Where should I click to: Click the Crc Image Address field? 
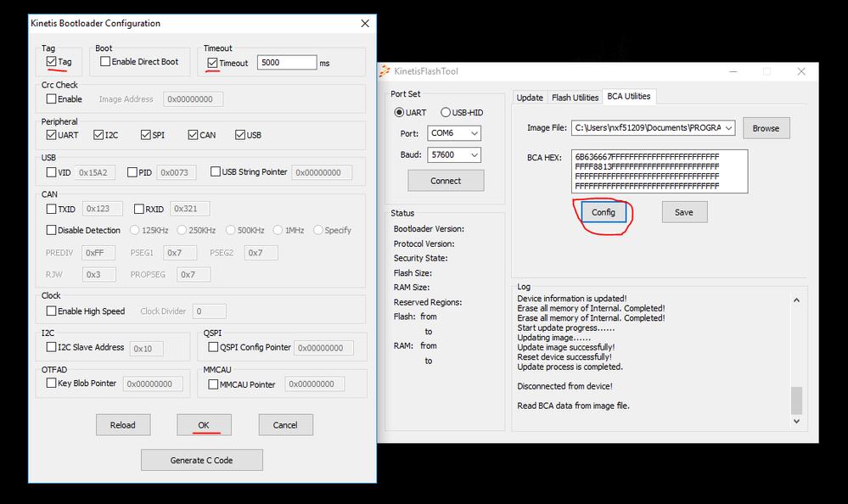(193, 99)
